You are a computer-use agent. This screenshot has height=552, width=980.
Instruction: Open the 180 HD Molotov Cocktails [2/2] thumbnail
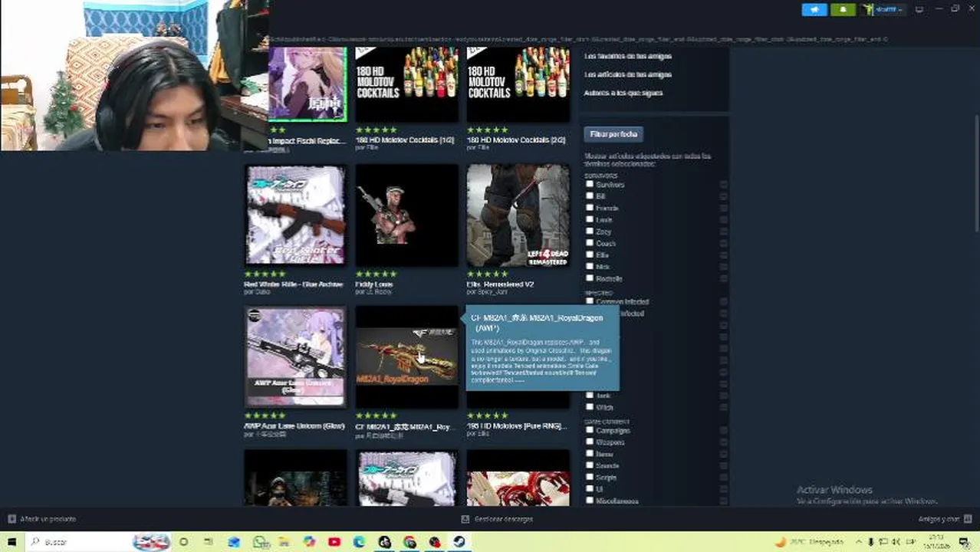pos(518,84)
